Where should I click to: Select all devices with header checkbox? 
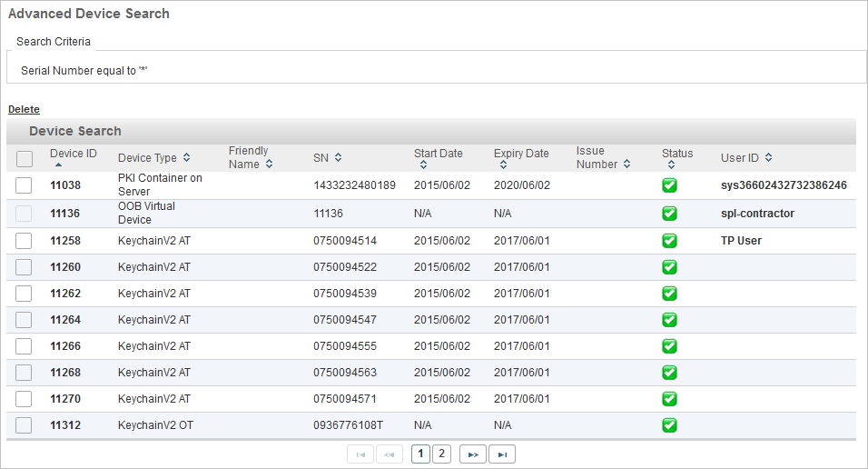[x=25, y=159]
